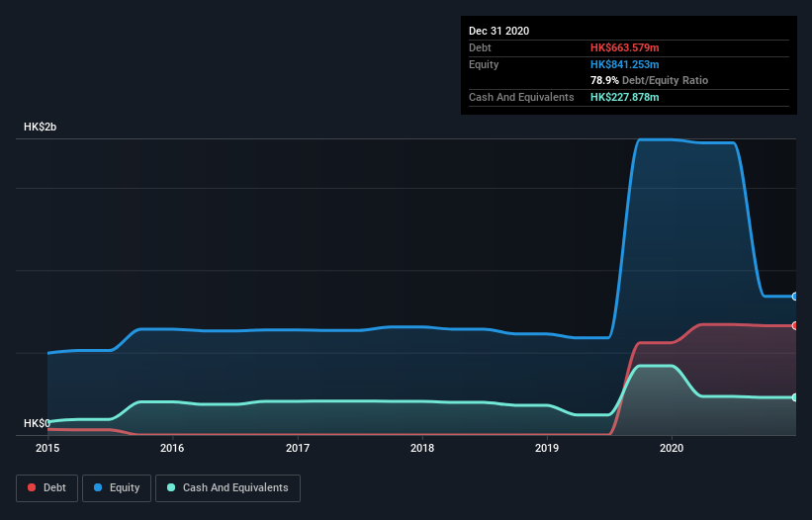Select the teal Cash endpoint marker
This screenshot has width=812, height=520.
795,397
